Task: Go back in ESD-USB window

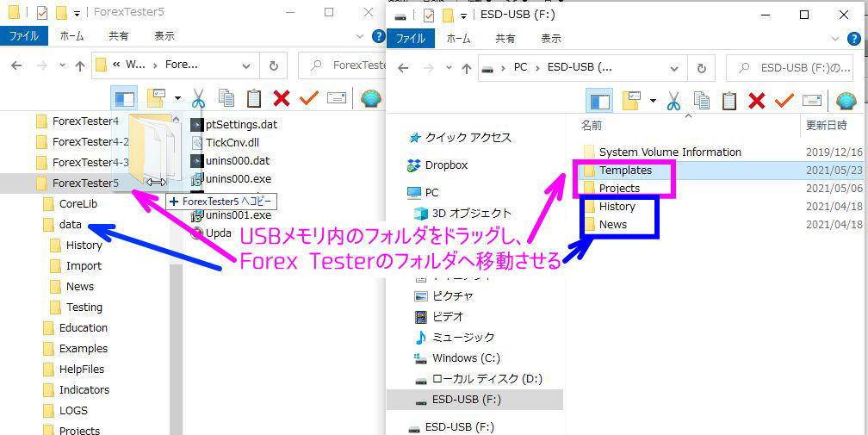Action: point(403,68)
